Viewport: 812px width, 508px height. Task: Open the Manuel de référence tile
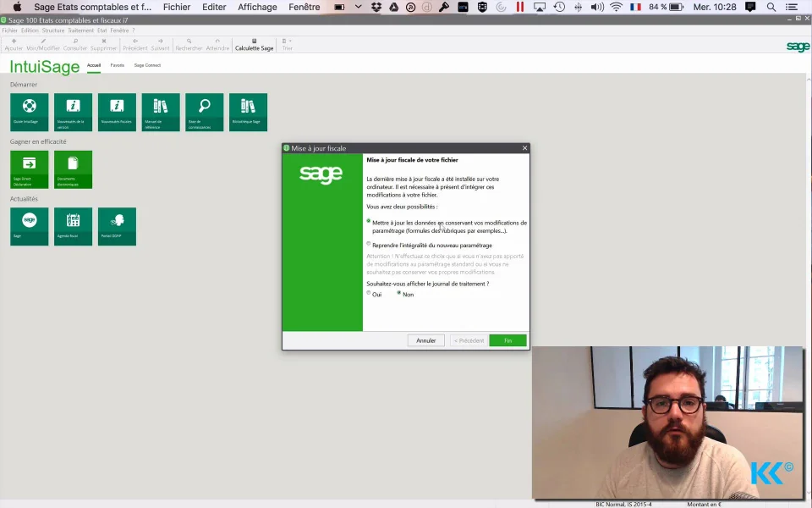tap(161, 112)
